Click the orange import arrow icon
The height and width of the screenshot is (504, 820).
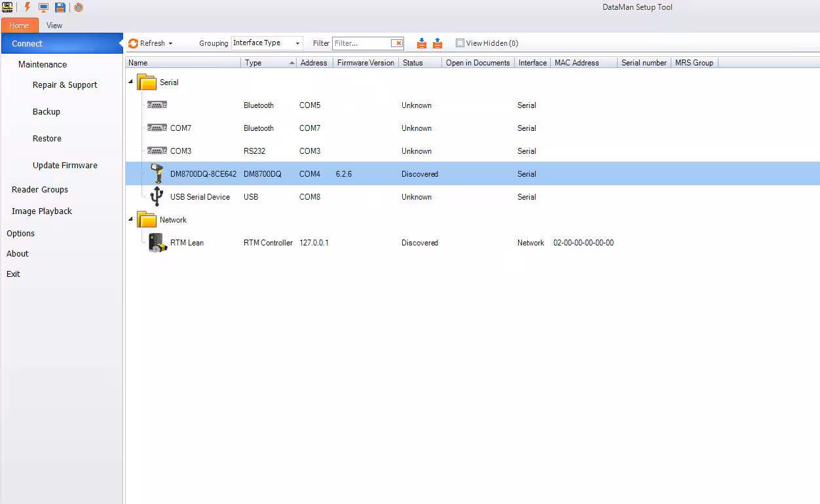pos(422,43)
